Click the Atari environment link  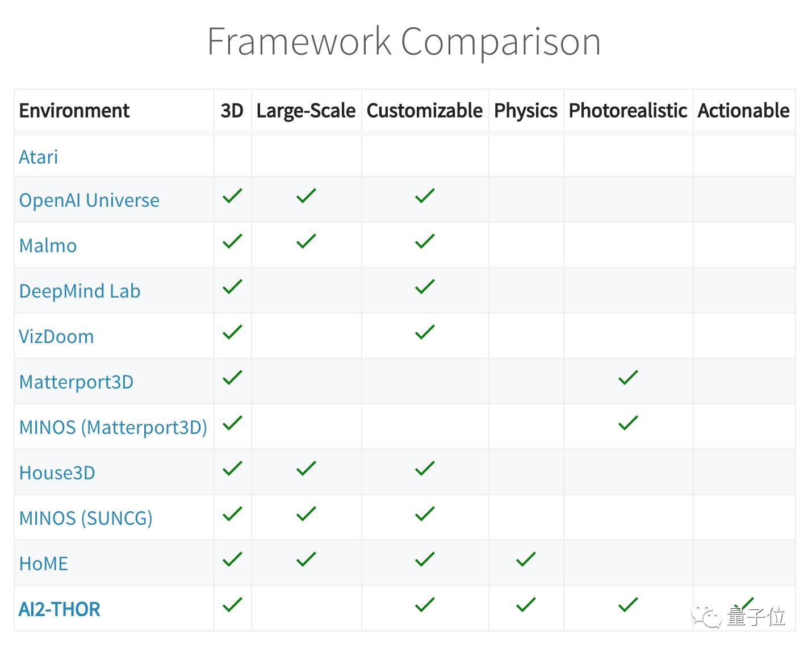click(x=39, y=157)
